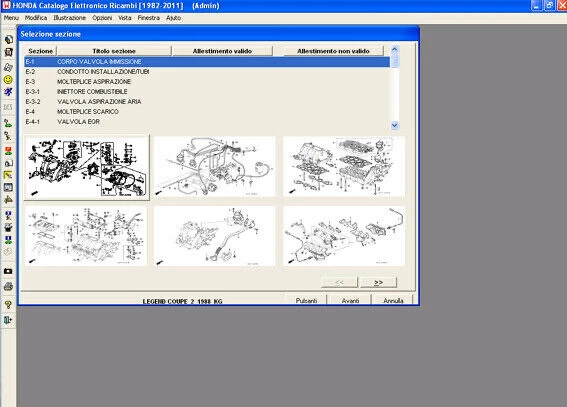Open the Ajuto menu
567x407 pixels.
coord(174,18)
